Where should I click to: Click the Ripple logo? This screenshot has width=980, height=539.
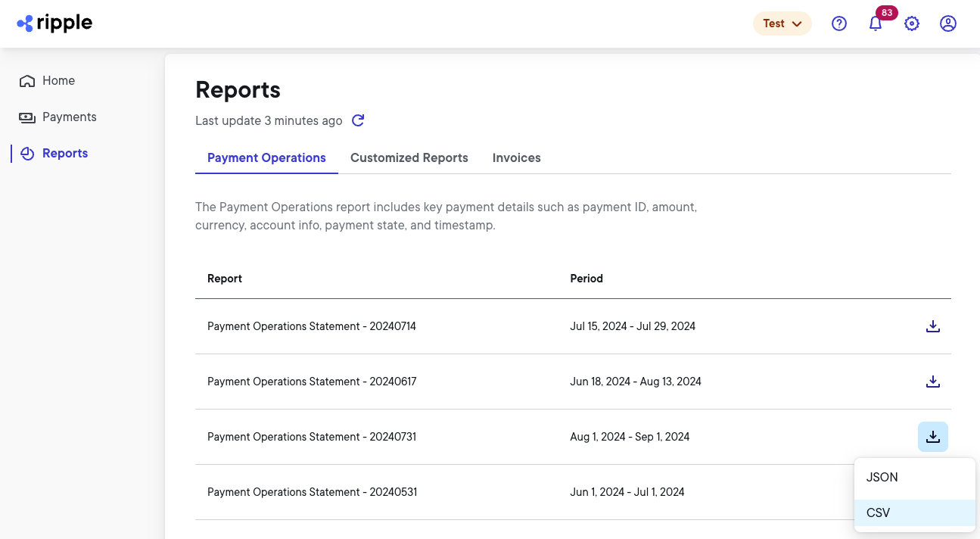point(54,23)
